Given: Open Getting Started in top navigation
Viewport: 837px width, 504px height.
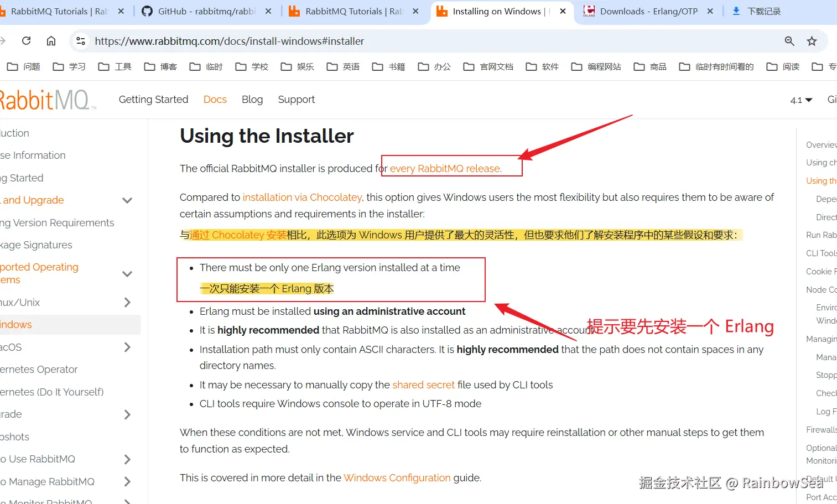Looking at the screenshot, I should click(153, 100).
